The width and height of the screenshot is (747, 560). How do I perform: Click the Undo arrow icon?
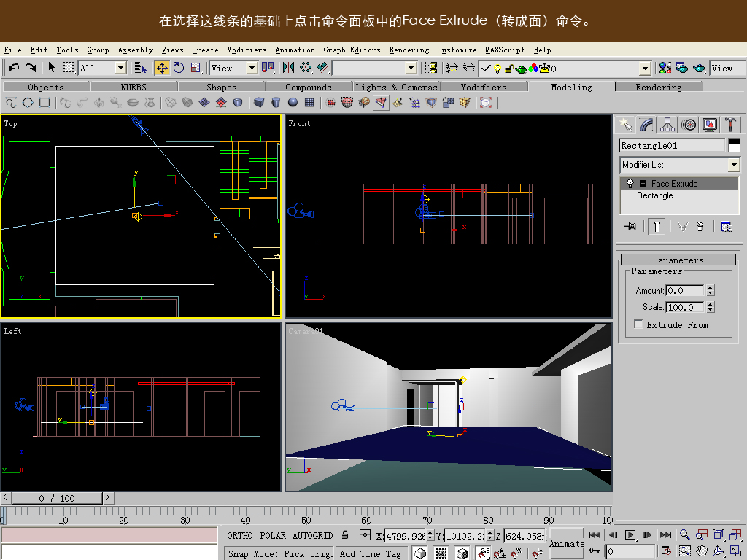pos(13,68)
